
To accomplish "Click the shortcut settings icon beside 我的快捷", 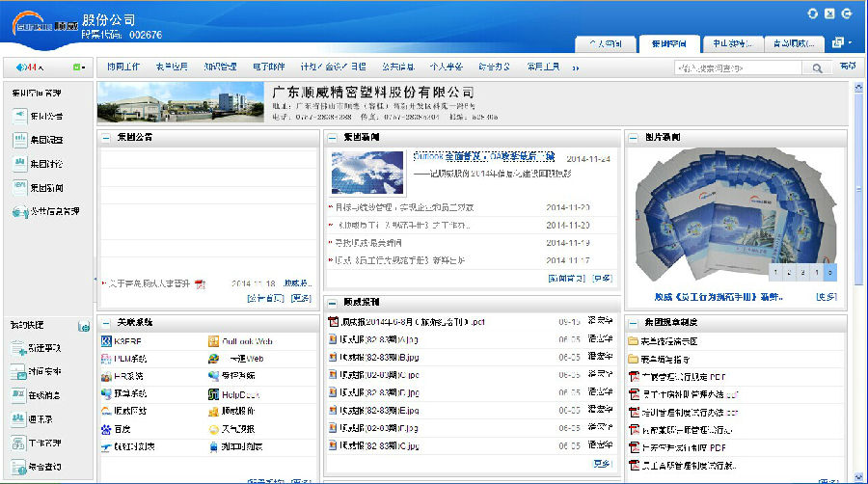I will click(x=83, y=326).
